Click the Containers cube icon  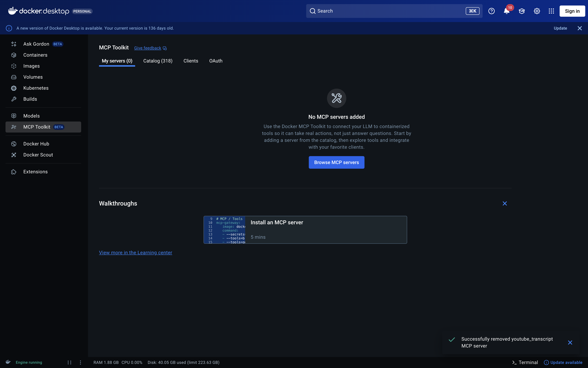14,55
